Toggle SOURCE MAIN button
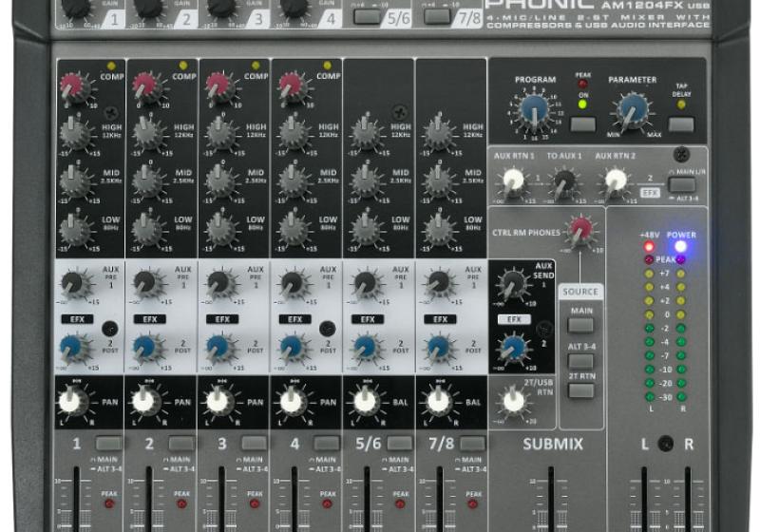760x532 pixels. 580,325
